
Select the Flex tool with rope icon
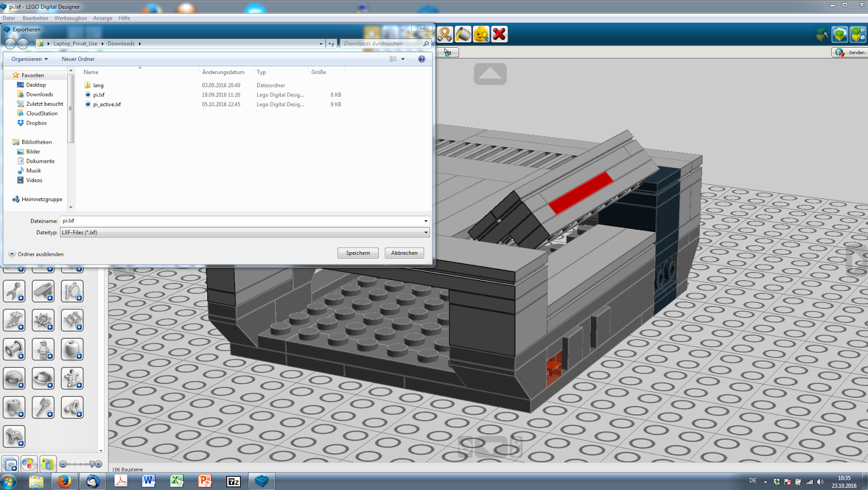coord(445,34)
